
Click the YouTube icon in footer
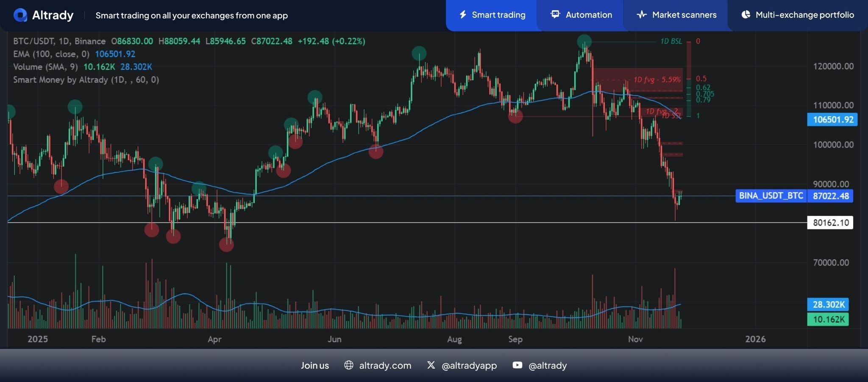[517, 365]
